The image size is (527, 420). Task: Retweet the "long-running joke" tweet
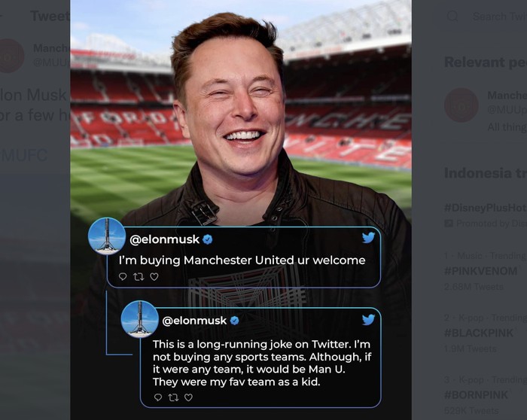pos(173,397)
